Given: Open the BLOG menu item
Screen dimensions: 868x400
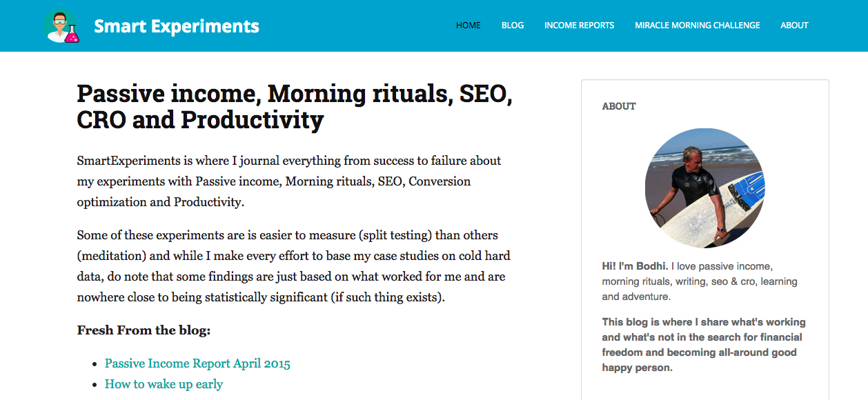Looking at the screenshot, I should pos(513,26).
